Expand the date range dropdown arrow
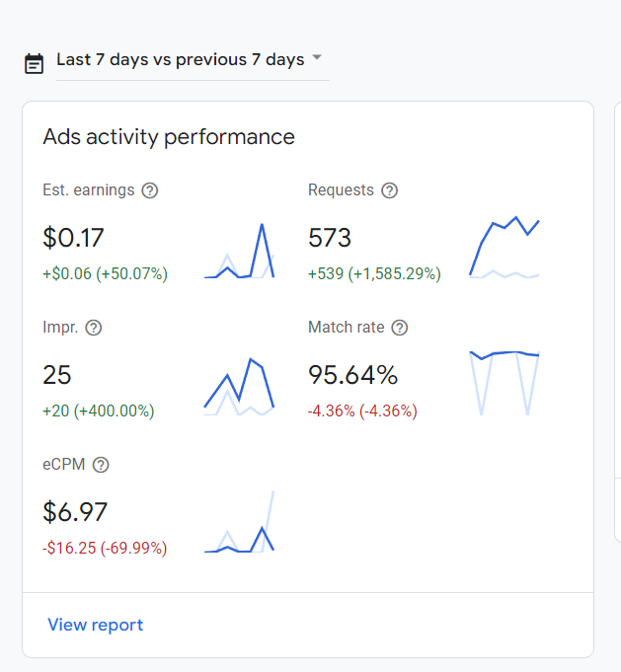Screen dimensions: 621x672 click(x=317, y=58)
